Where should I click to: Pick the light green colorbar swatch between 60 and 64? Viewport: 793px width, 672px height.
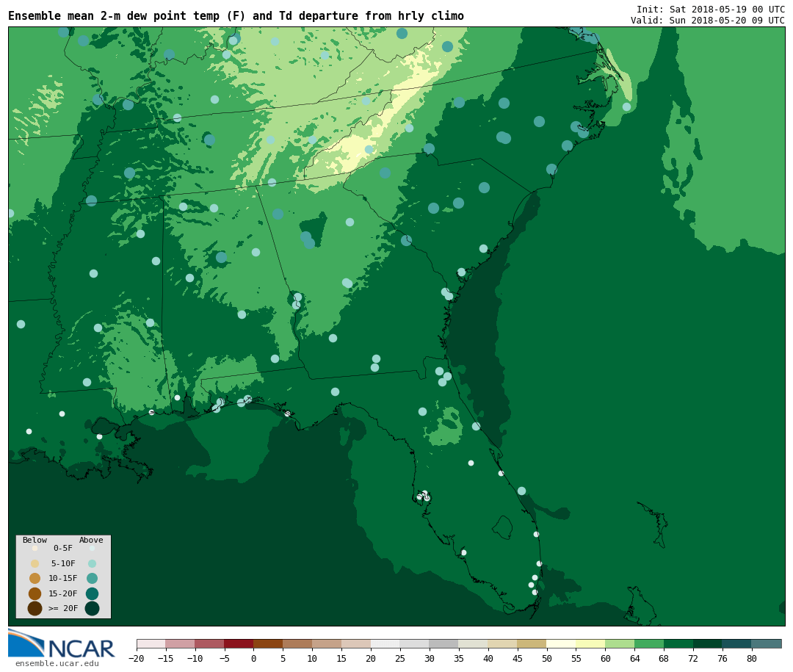pyautogui.click(x=620, y=643)
